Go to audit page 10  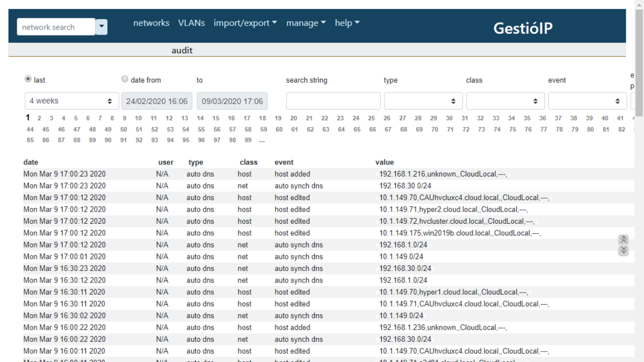[x=138, y=118]
